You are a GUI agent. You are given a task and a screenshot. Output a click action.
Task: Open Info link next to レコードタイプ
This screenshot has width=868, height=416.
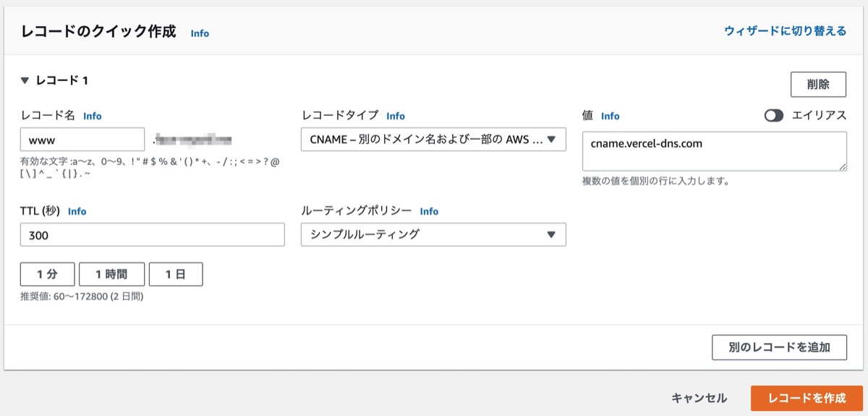click(396, 116)
